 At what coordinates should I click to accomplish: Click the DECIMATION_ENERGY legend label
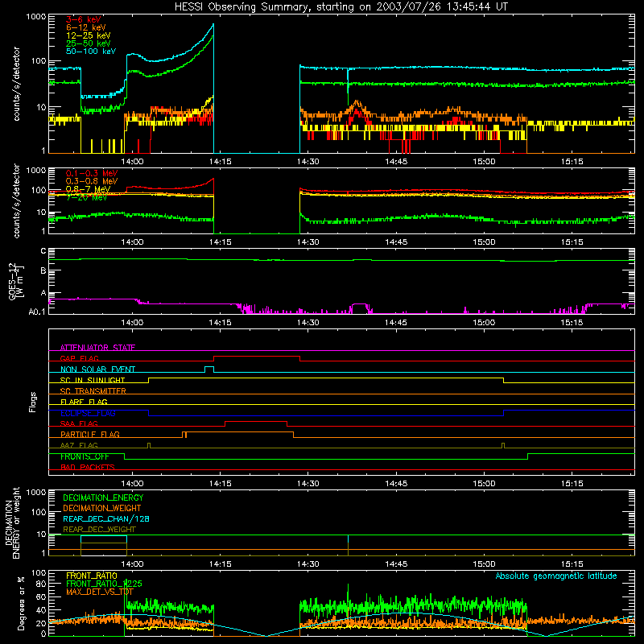pyautogui.click(x=103, y=497)
